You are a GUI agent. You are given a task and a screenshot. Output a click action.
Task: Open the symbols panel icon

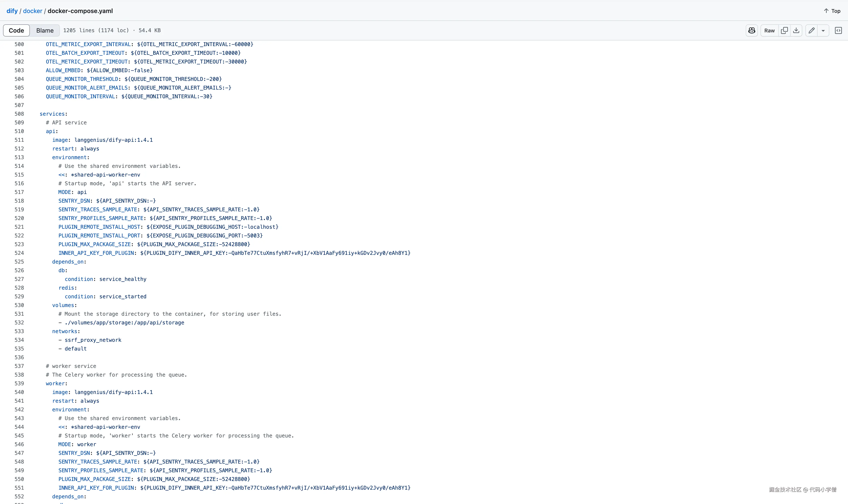coord(838,31)
